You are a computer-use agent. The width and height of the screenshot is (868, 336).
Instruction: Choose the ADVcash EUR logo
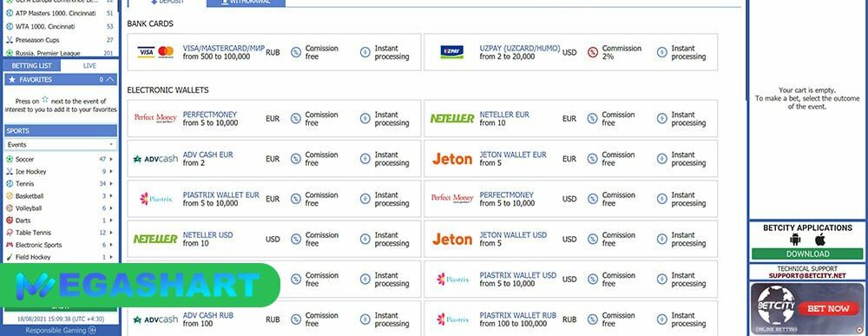click(x=155, y=159)
